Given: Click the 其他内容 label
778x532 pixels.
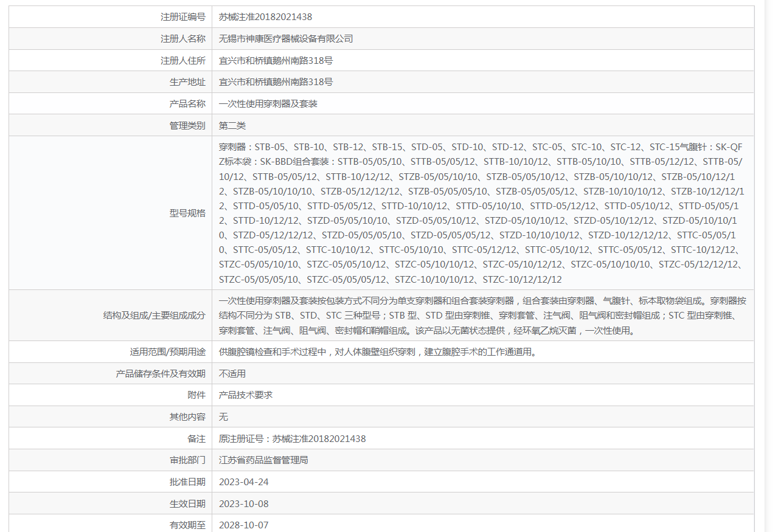Looking at the screenshot, I should [x=187, y=416].
